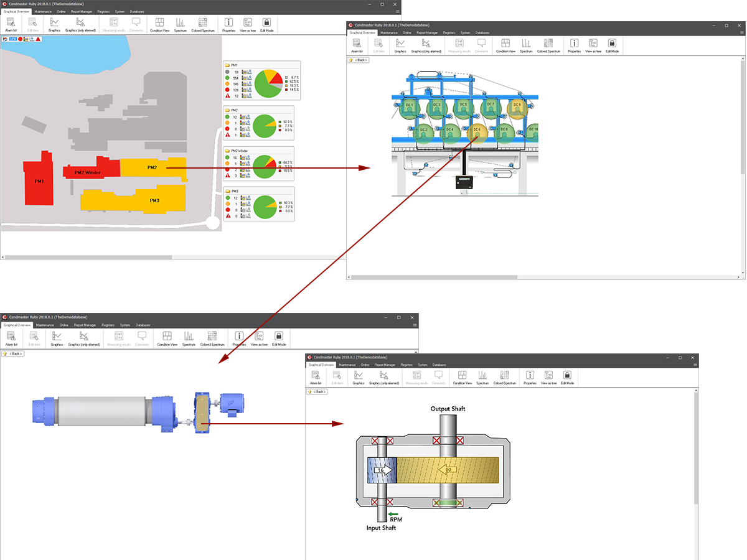Viewport: 747px width, 560px height.
Task: Open Colored Spectrum in the plant map window
Action: [203, 25]
